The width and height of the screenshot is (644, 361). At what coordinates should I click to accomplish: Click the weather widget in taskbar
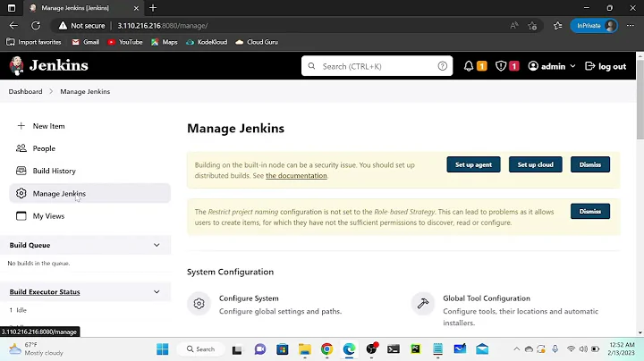point(36,349)
